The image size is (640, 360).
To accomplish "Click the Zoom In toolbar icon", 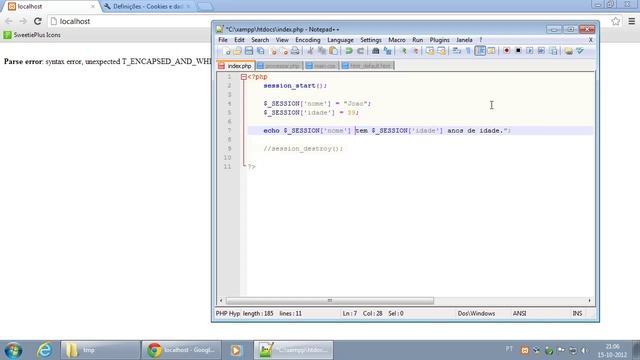I will point(403,51).
